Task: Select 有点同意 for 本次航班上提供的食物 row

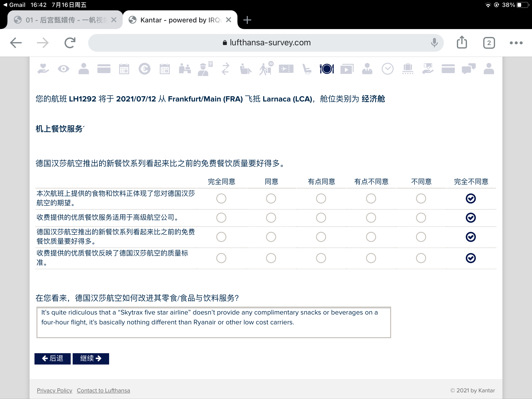Action: click(x=321, y=199)
